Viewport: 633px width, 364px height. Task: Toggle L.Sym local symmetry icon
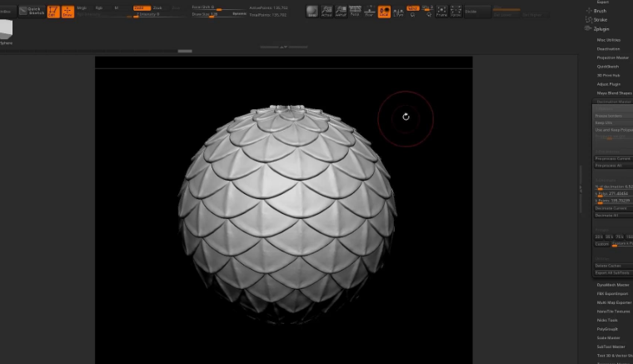click(398, 12)
